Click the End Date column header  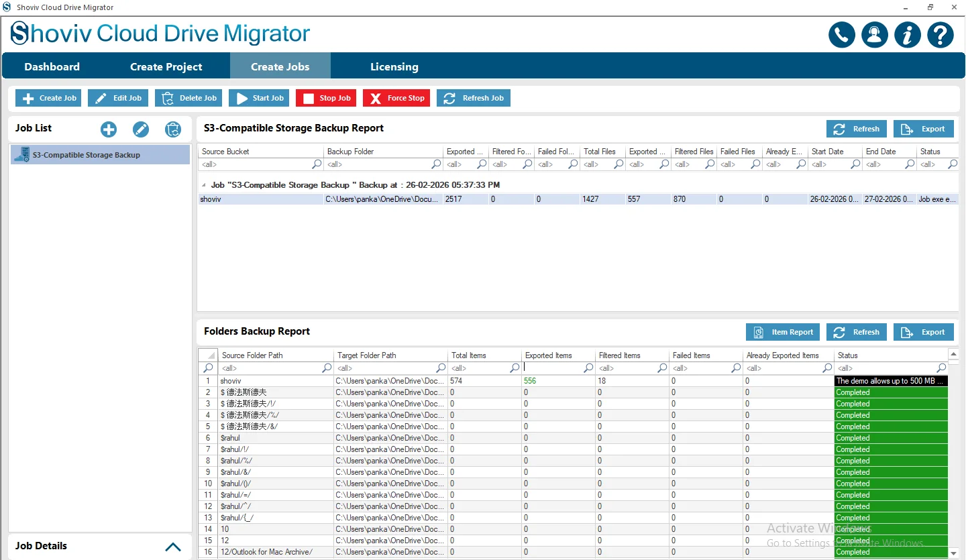(x=889, y=152)
